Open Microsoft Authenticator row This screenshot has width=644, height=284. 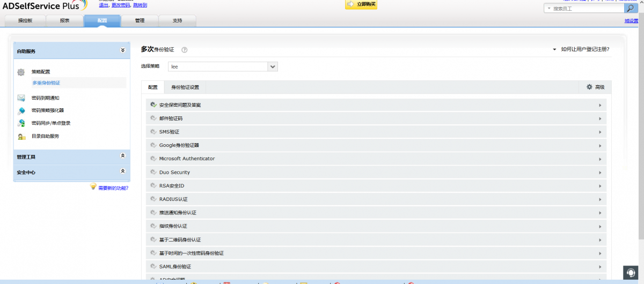[x=376, y=159]
